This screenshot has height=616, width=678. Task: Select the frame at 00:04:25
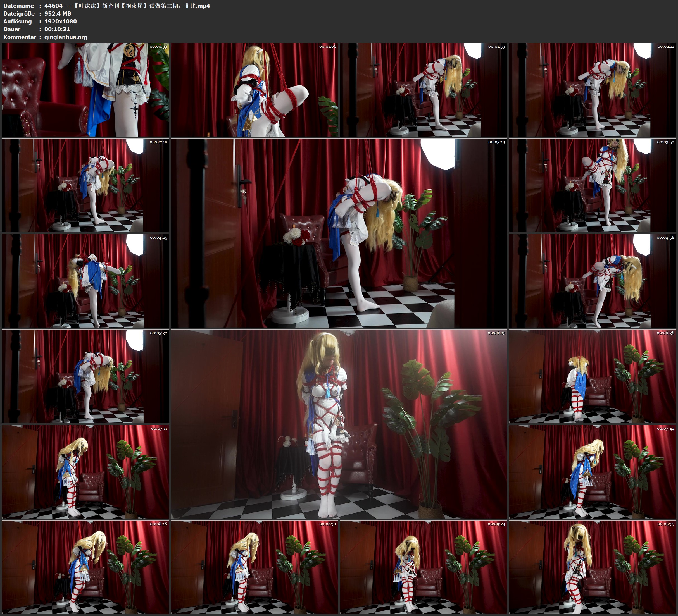85,280
